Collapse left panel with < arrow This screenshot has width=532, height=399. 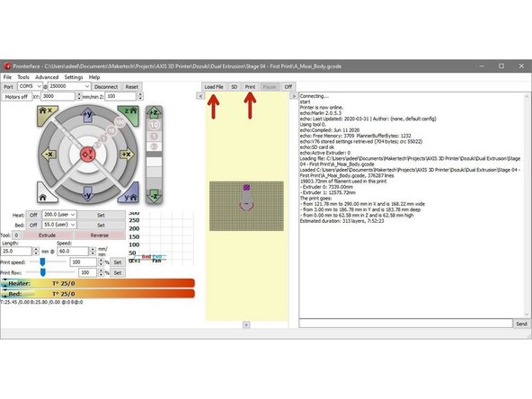[x=200, y=96]
